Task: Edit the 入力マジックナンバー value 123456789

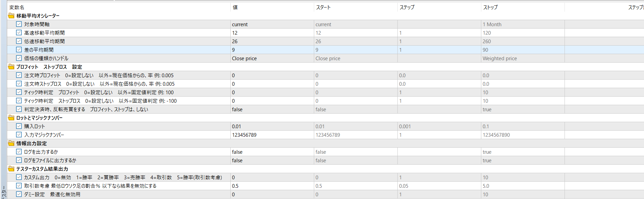Action: pyautogui.click(x=272, y=135)
